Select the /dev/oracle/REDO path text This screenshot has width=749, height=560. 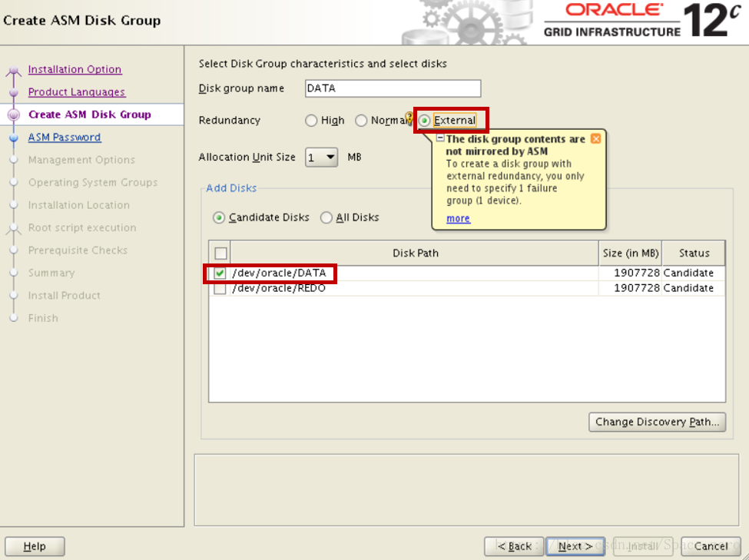279,288
